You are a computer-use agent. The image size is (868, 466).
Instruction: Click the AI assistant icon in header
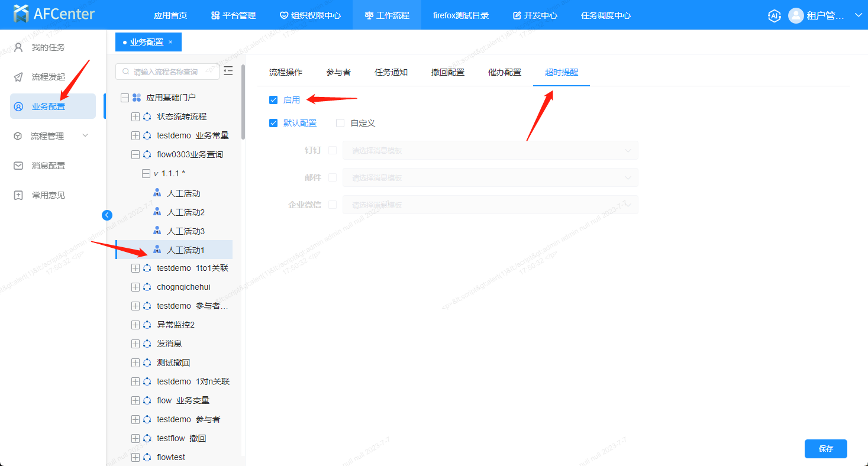(x=774, y=15)
